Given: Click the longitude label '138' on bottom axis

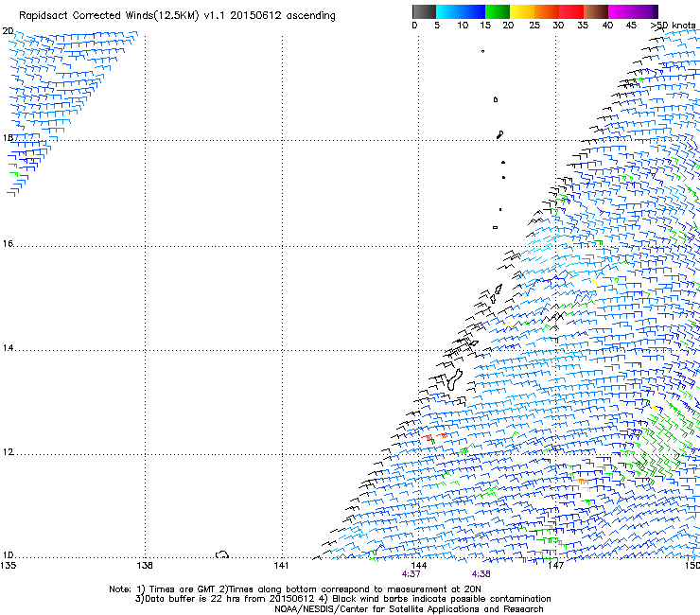Looking at the screenshot, I should 145,566.
